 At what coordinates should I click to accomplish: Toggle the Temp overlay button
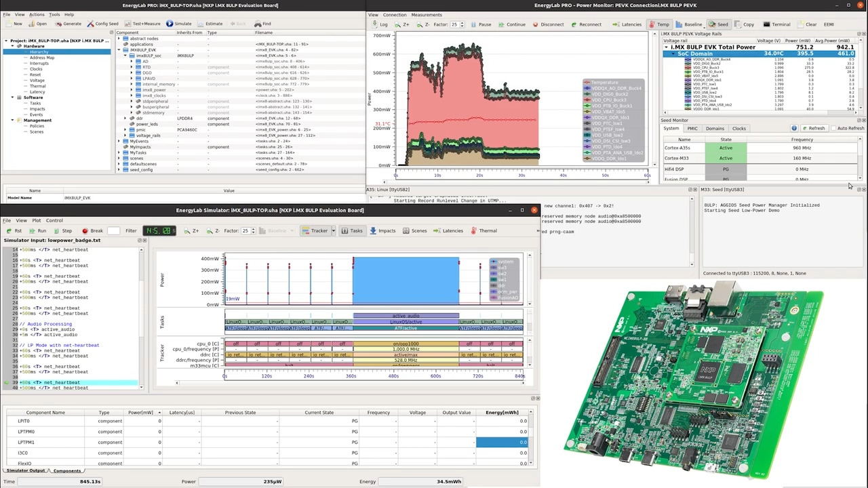(659, 24)
